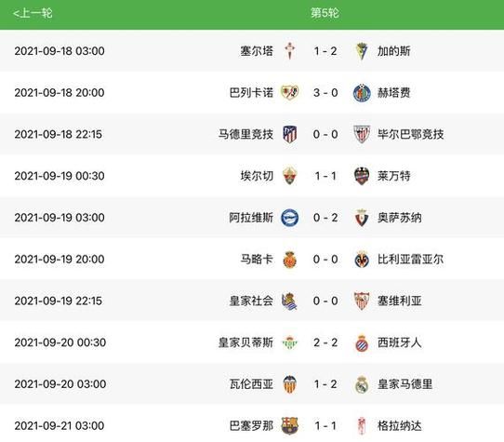Tap Getafe blue round crest

pyautogui.click(x=362, y=93)
